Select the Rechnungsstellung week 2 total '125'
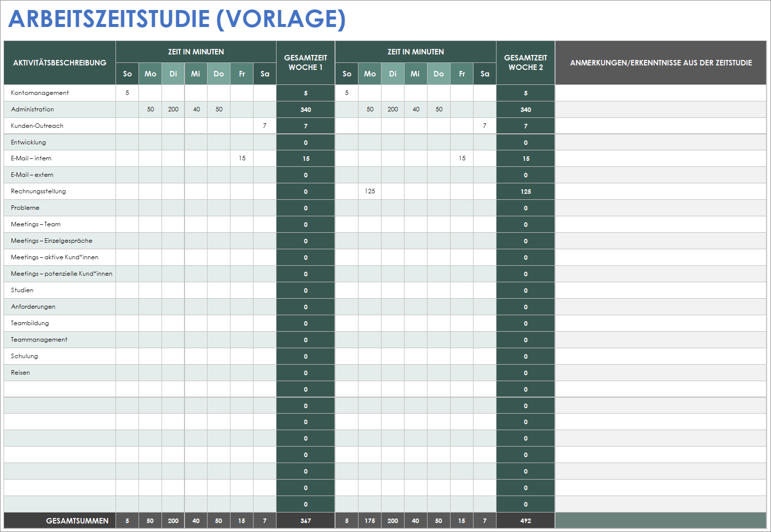 (x=525, y=191)
